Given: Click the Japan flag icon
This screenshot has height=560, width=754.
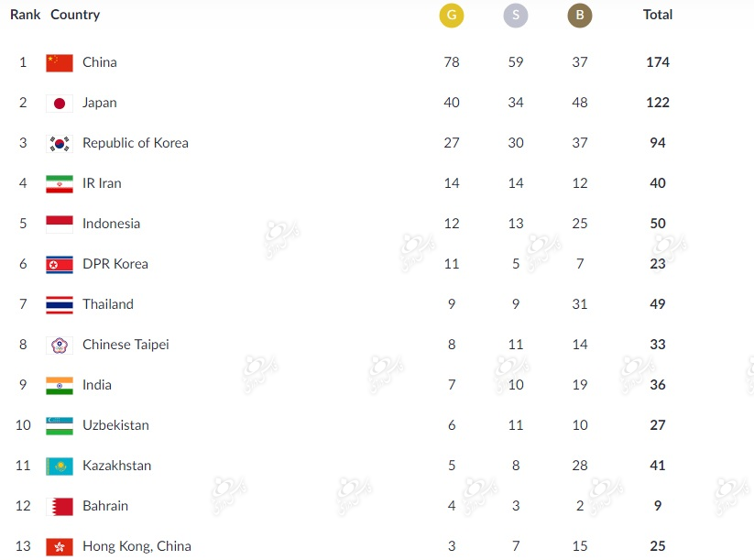Looking at the screenshot, I should tap(60, 104).
